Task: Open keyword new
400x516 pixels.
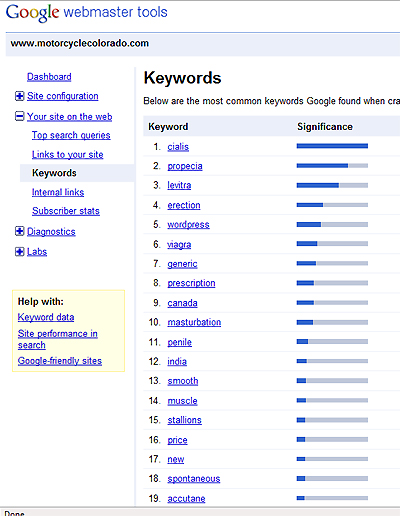Action: point(176,460)
